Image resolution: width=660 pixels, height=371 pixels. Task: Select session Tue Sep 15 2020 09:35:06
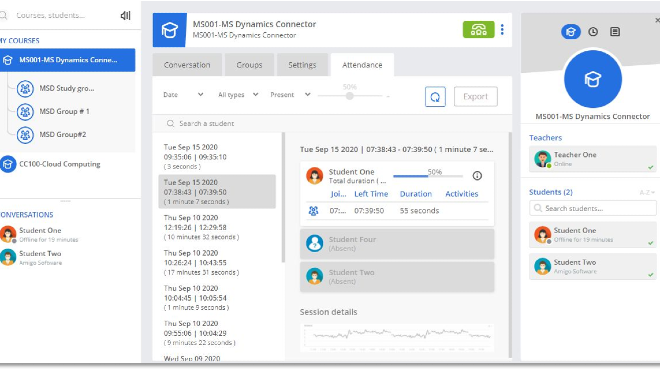coord(217,157)
